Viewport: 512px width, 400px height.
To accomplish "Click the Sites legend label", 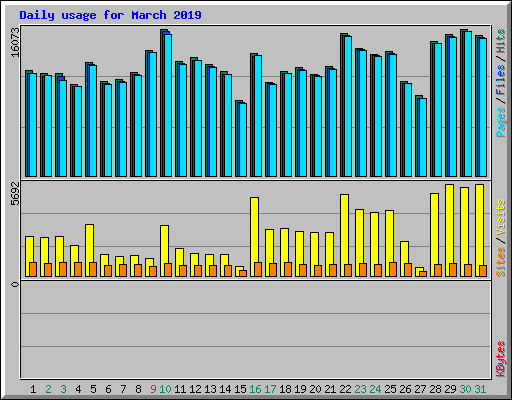I will tap(501, 262).
